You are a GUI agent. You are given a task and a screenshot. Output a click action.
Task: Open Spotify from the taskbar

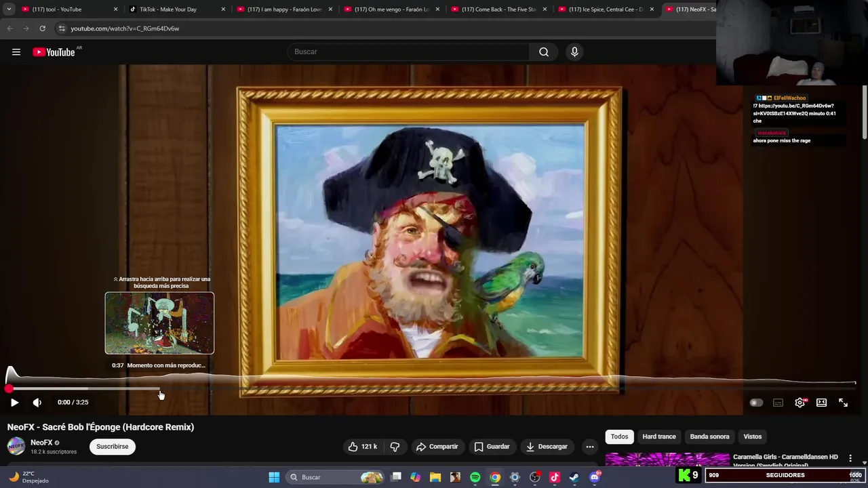[475, 477]
